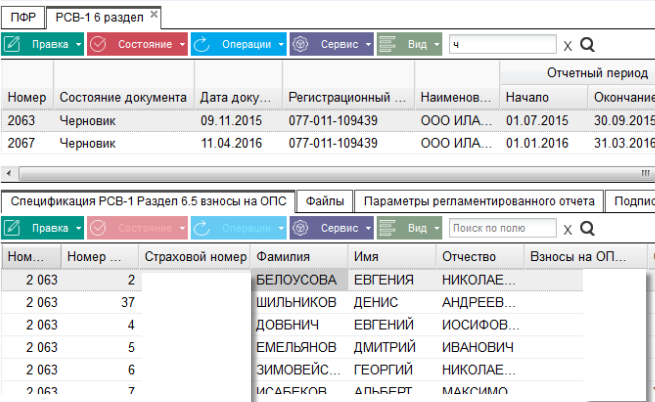Viewport: 655px width, 402px height.
Task: Click the lower Сервис button label
Action: 339,228
